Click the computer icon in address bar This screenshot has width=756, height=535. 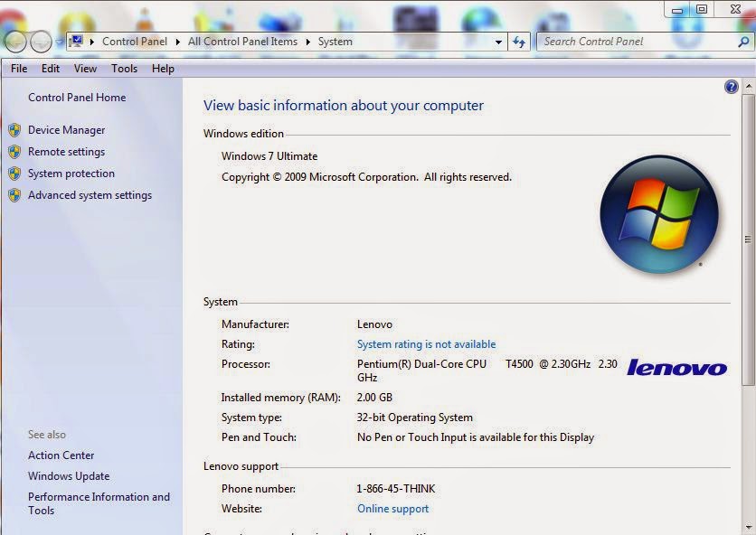76,42
